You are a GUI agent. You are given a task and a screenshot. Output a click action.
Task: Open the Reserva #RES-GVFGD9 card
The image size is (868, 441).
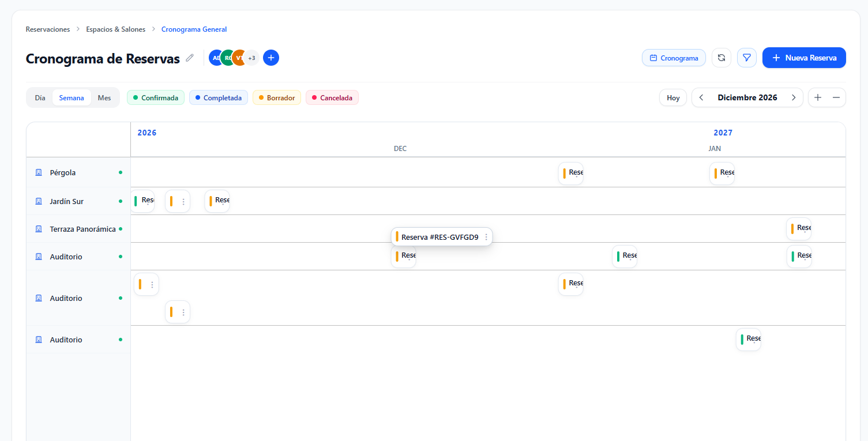pyautogui.click(x=442, y=237)
